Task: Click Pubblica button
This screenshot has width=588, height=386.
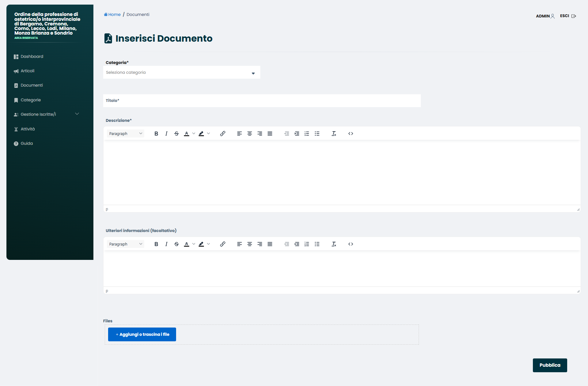Action: 550,365
